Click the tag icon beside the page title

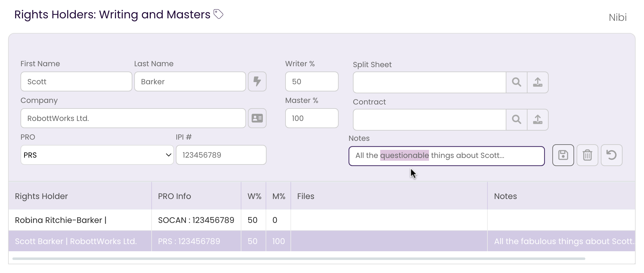pos(218,14)
